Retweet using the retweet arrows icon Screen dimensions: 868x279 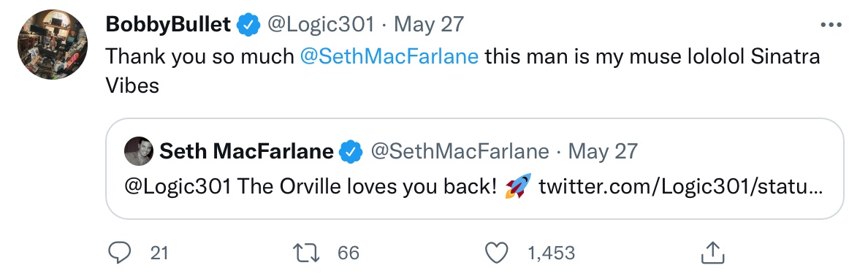click(x=306, y=253)
